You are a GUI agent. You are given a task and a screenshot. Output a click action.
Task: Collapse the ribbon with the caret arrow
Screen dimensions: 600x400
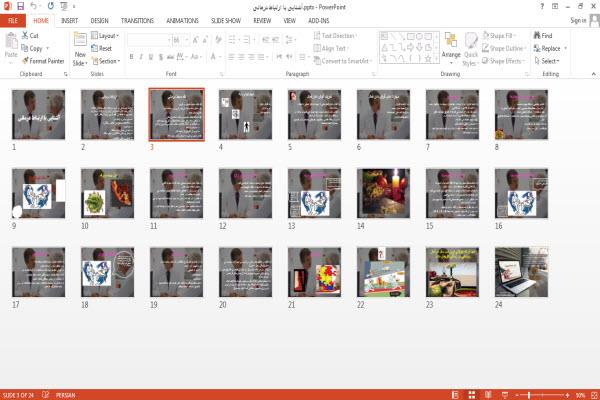pos(593,74)
